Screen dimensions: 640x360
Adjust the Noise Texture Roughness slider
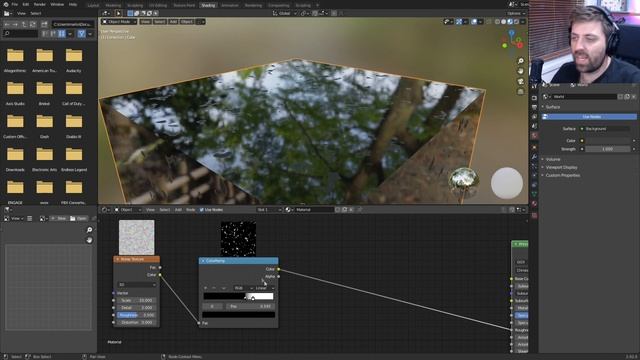tap(136, 315)
